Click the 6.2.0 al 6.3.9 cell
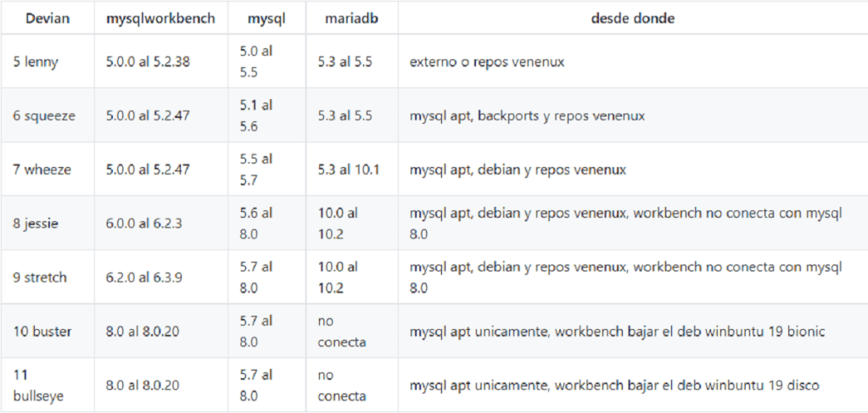 click(x=144, y=277)
